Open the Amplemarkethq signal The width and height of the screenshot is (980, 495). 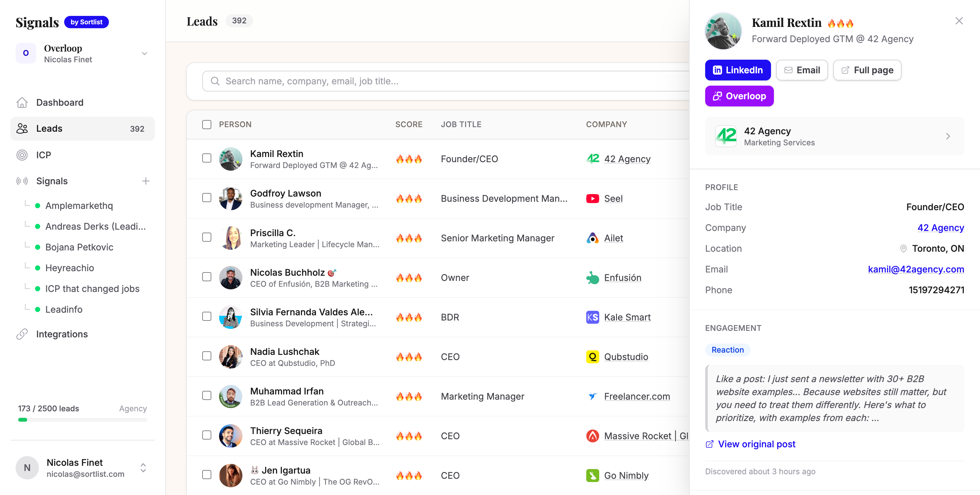click(x=79, y=206)
